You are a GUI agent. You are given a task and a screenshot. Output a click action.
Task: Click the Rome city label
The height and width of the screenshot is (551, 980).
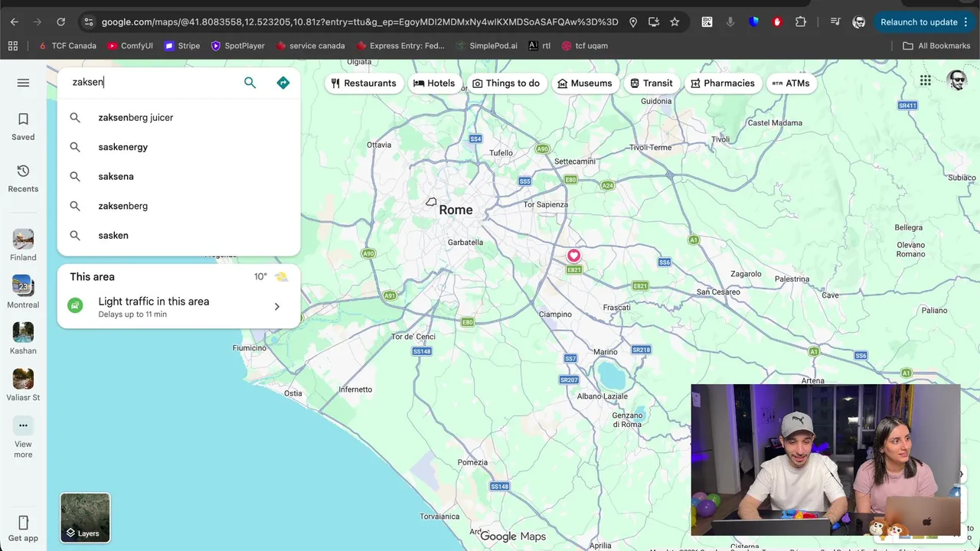(456, 210)
